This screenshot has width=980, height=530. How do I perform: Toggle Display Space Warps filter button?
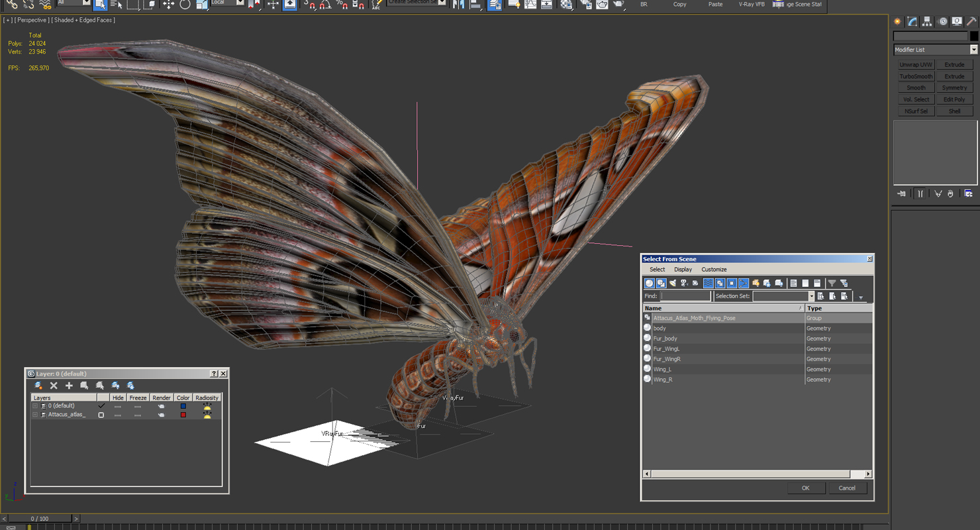pyautogui.click(x=708, y=284)
